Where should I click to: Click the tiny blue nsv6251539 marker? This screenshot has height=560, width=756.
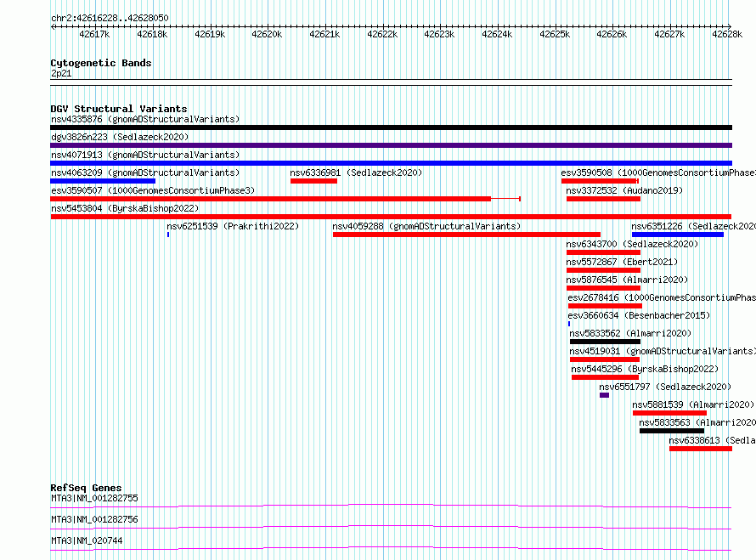point(168,235)
